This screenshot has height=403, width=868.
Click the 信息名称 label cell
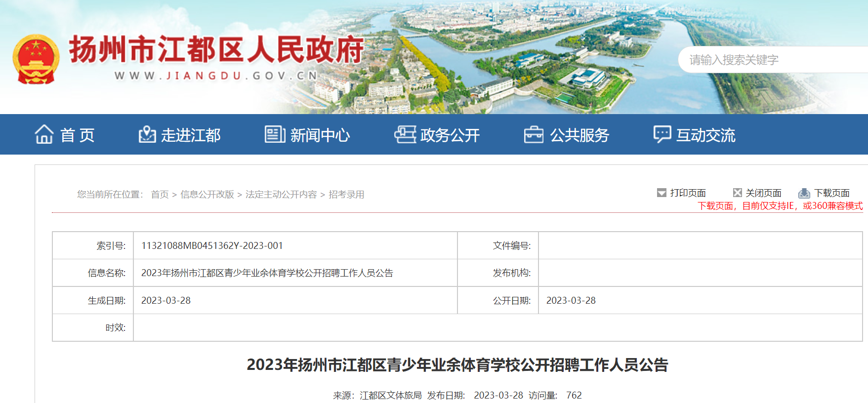click(x=93, y=273)
